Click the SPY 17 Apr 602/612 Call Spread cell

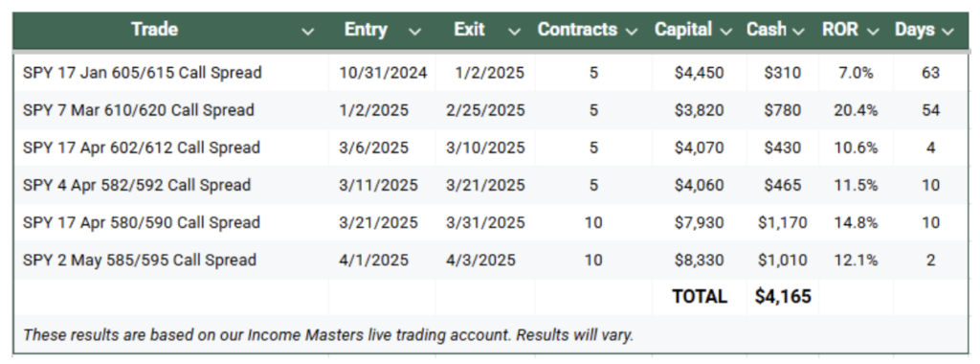click(x=170, y=148)
